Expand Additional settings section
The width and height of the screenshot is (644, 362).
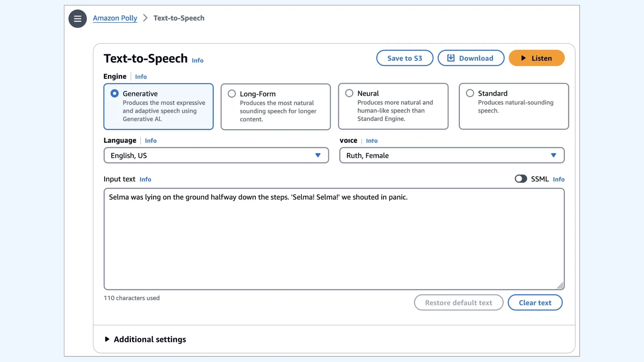pos(145,339)
